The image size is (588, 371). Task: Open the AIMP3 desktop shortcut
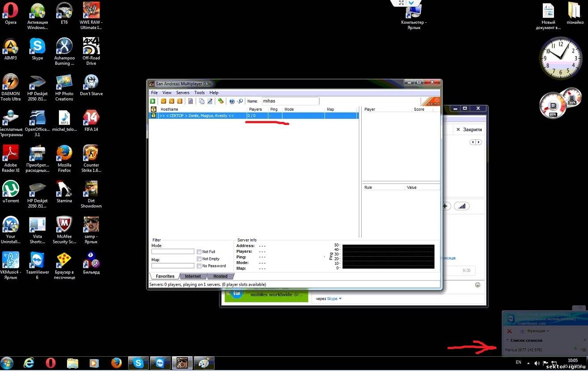pos(11,49)
